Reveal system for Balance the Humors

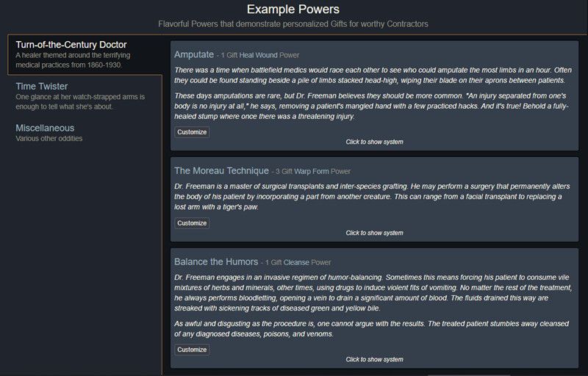[374, 360]
